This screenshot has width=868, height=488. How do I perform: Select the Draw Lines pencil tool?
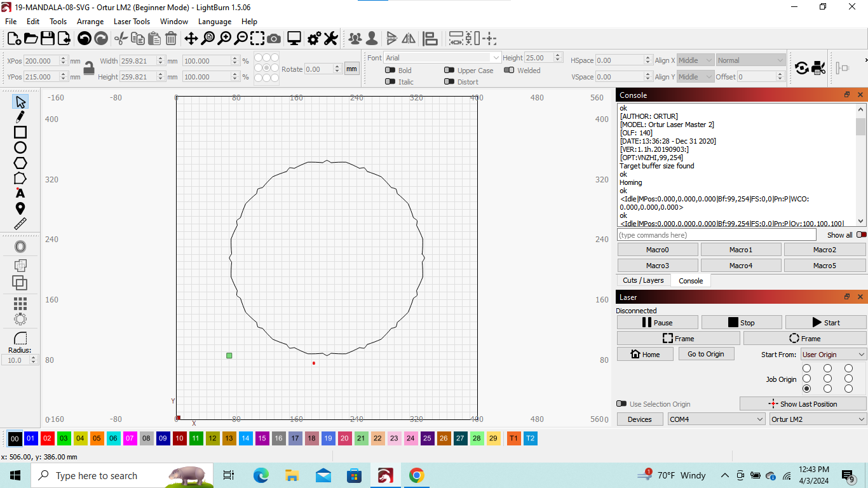click(20, 117)
